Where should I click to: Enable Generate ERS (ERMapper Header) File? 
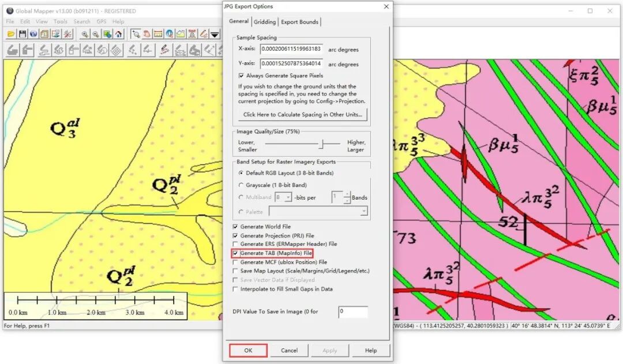pyautogui.click(x=235, y=244)
